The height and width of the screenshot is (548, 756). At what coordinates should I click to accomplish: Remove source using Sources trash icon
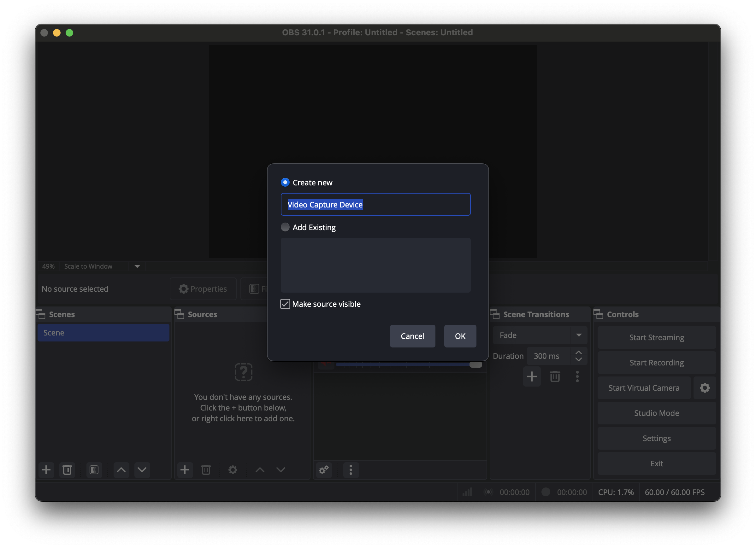[x=206, y=470]
